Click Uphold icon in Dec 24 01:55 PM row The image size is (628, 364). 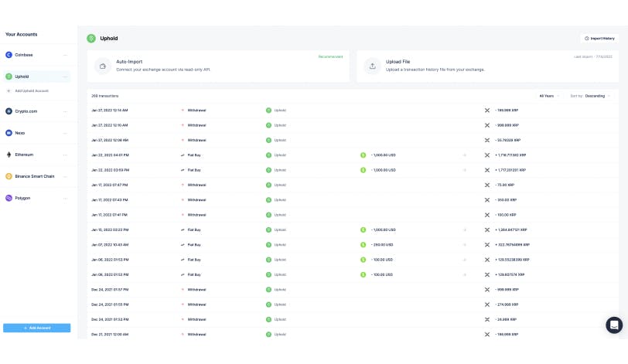(x=268, y=304)
